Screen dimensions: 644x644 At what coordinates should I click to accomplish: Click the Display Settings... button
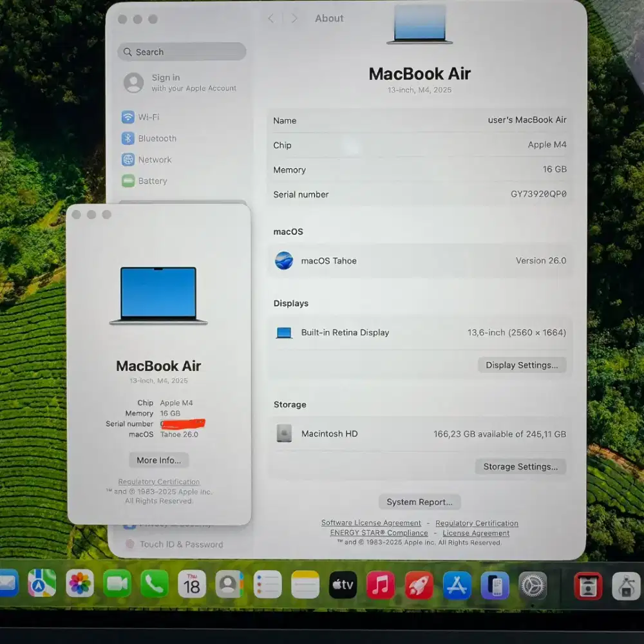coord(522,365)
